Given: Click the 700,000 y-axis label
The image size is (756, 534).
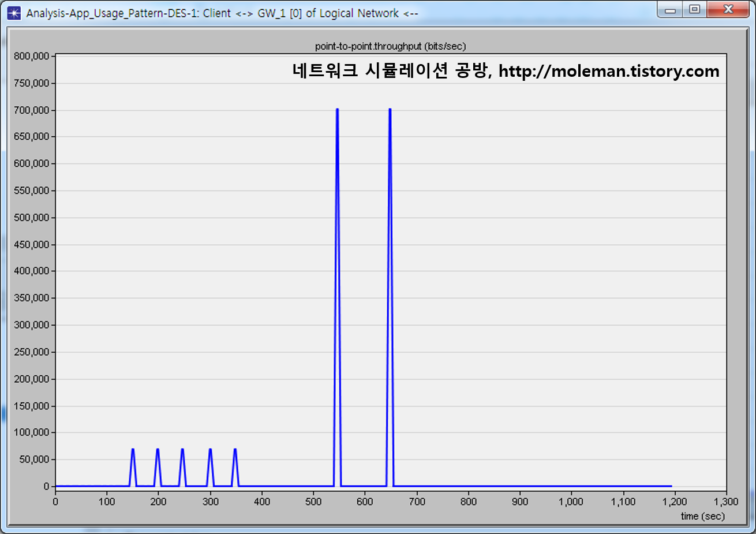Looking at the screenshot, I should (x=32, y=110).
